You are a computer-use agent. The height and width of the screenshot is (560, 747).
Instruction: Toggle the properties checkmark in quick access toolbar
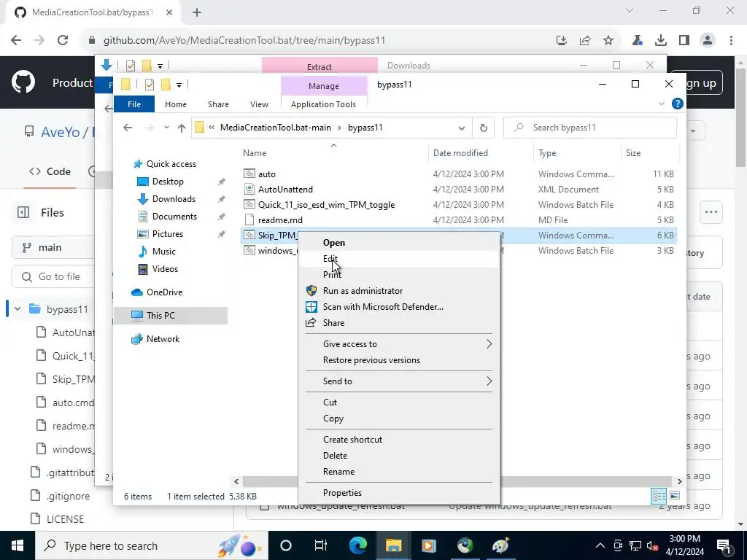click(x=149, y=85)
